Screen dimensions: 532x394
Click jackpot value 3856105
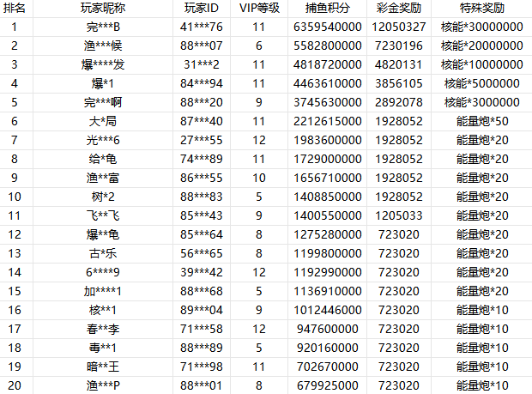(399, 83)
